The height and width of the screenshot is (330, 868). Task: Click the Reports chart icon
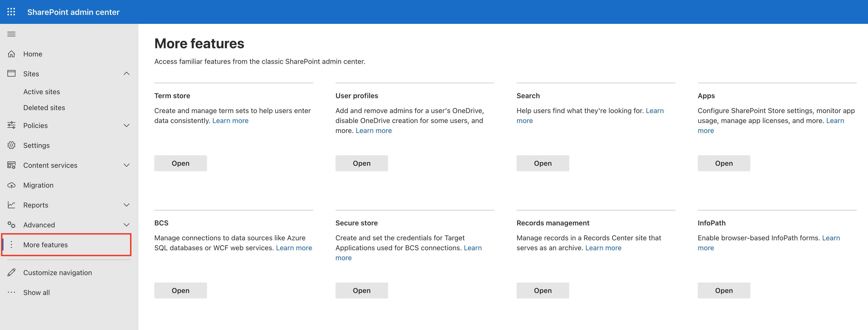point(11,205)
